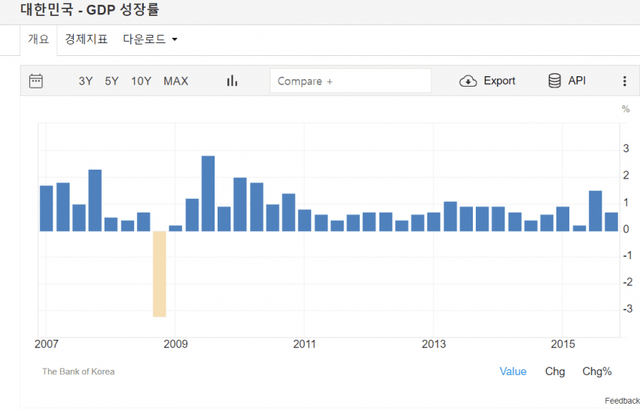Click the orange negative bar near 2009

[159, 273]
